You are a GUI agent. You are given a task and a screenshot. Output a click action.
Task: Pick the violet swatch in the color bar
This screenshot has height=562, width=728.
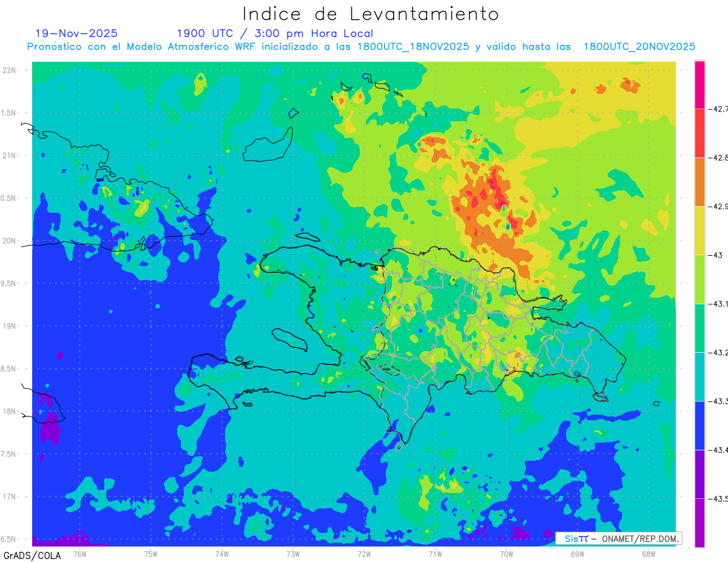point(699,474)
